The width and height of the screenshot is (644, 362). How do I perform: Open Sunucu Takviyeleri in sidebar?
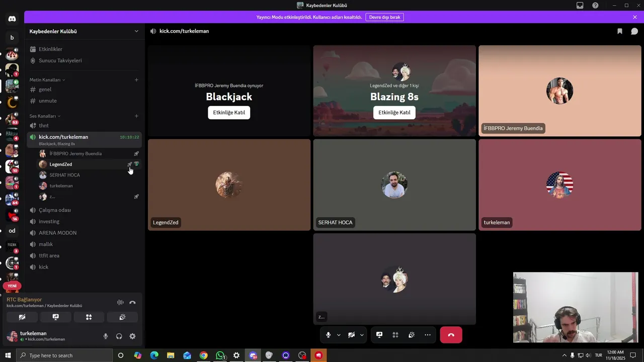pos(84,60)
